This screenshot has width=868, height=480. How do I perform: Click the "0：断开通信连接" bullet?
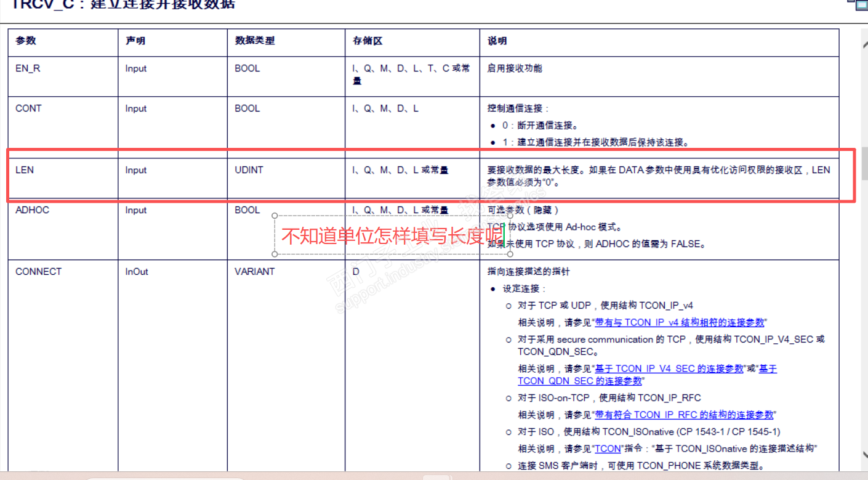[x=540, y=125]
